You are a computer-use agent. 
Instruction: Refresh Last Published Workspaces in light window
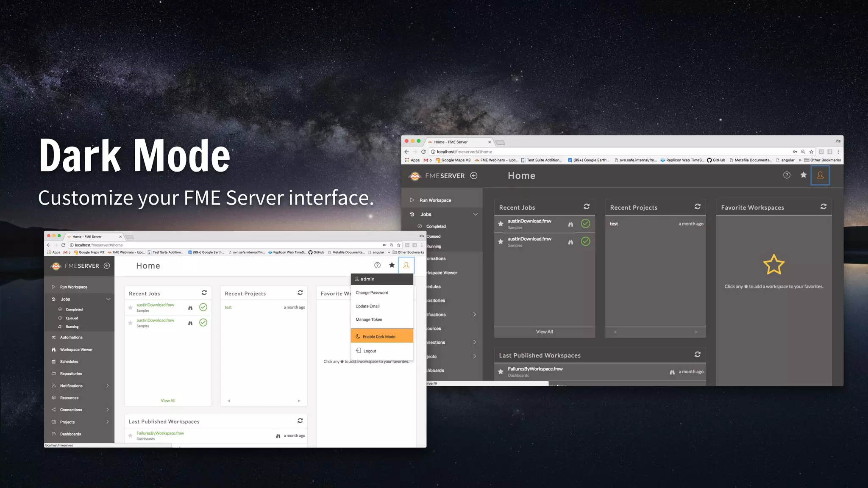[x=300, y=421]
